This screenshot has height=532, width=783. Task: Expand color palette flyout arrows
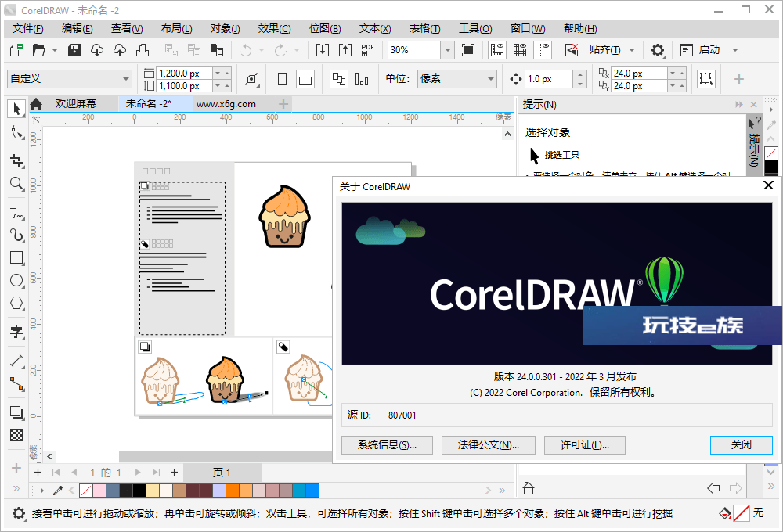click(502, 490)
